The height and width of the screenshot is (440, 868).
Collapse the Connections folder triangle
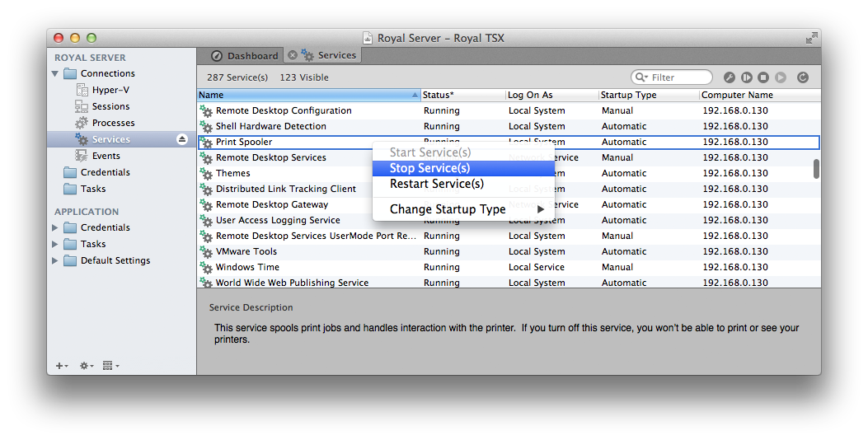tap(54, 73)
